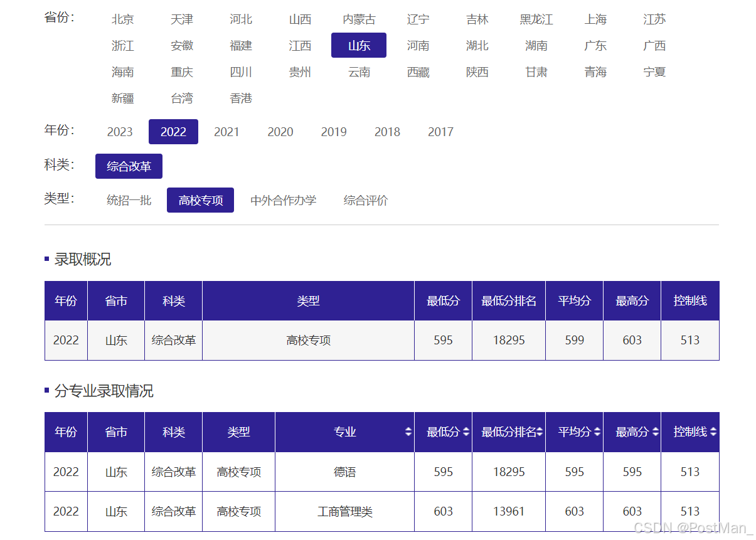756x540 pixels.
Task: Select 海南 province
Action: tap(123, 72)
